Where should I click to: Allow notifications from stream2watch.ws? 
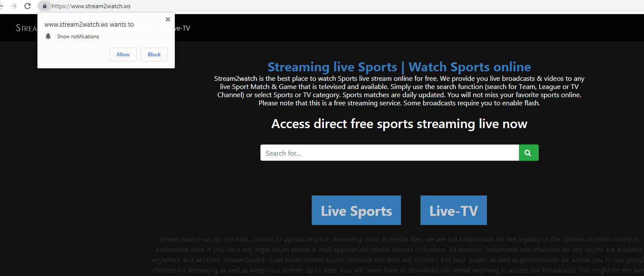(x=123, y=55)
